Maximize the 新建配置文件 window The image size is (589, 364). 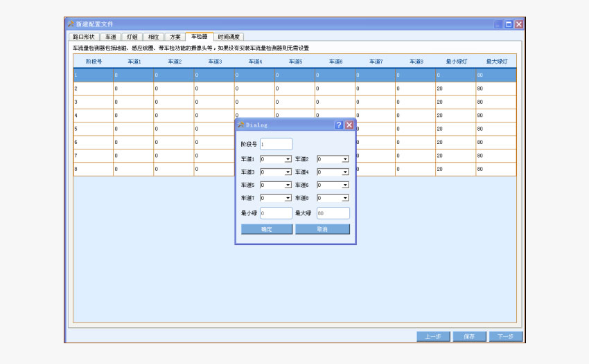click(x=509, y=24)
